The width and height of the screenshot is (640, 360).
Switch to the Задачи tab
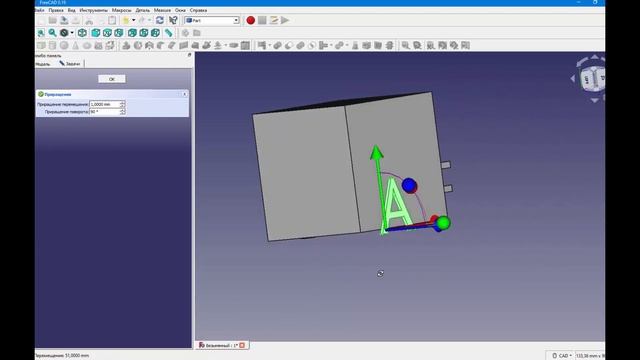tap(70, 64)
